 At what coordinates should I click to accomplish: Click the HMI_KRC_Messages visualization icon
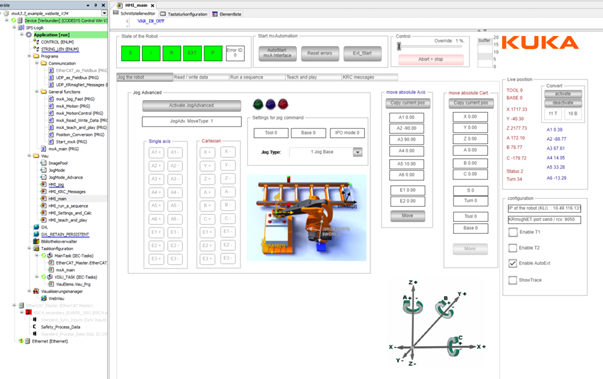tap(43, 191)
